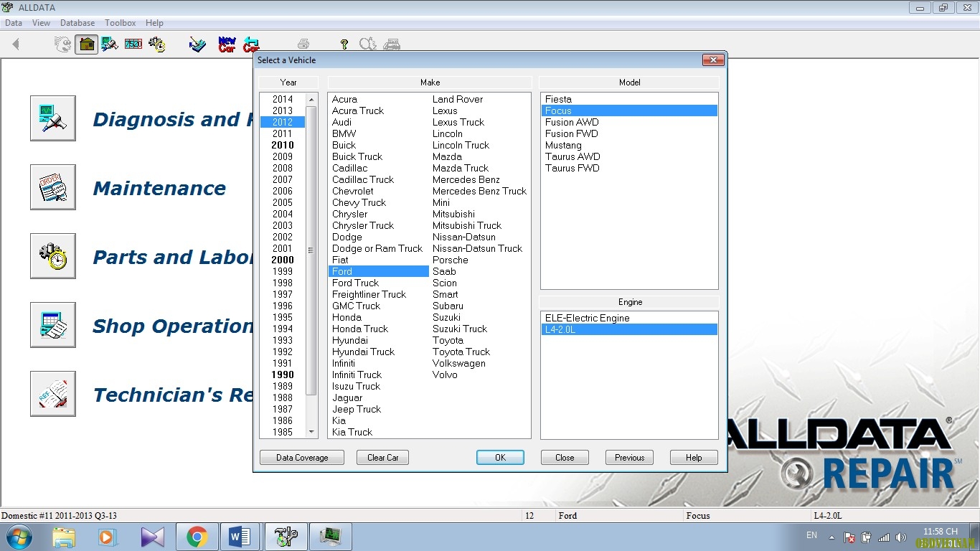This screenshot has height=551, width=980.
Task: Click the grayed car icon in toolbar
Action: 392,44
